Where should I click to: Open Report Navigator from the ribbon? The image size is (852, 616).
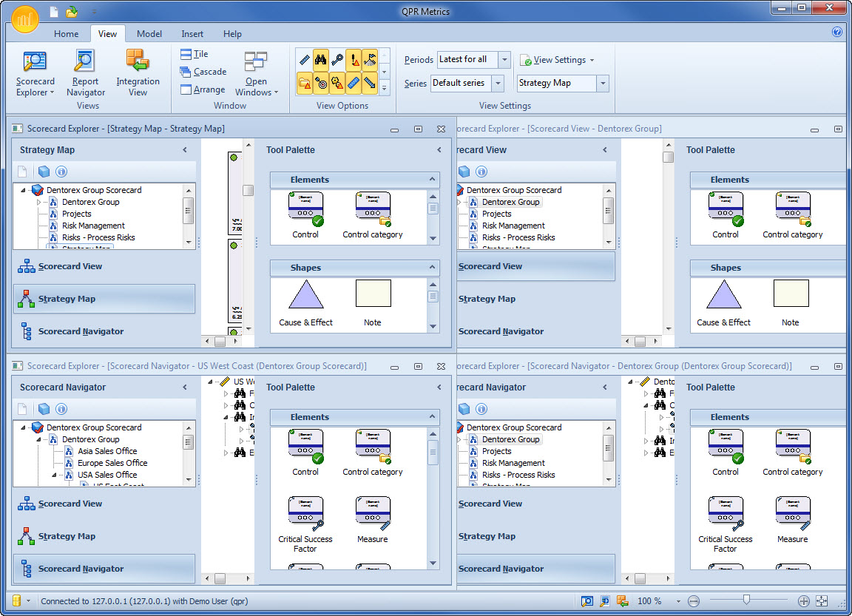tap(85, 73)
